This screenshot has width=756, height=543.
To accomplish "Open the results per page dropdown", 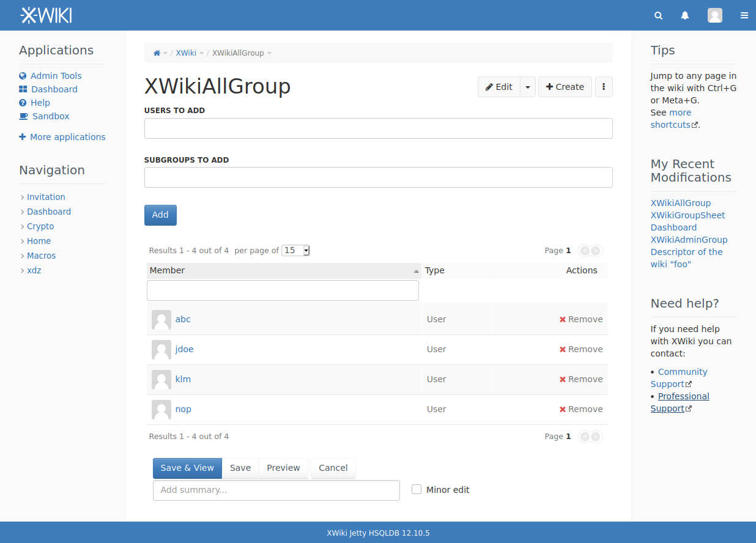I will pos(295,250).
